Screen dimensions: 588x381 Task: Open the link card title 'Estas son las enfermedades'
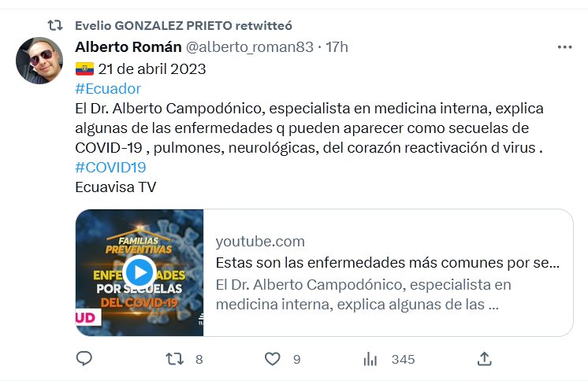tap(388, 262)
